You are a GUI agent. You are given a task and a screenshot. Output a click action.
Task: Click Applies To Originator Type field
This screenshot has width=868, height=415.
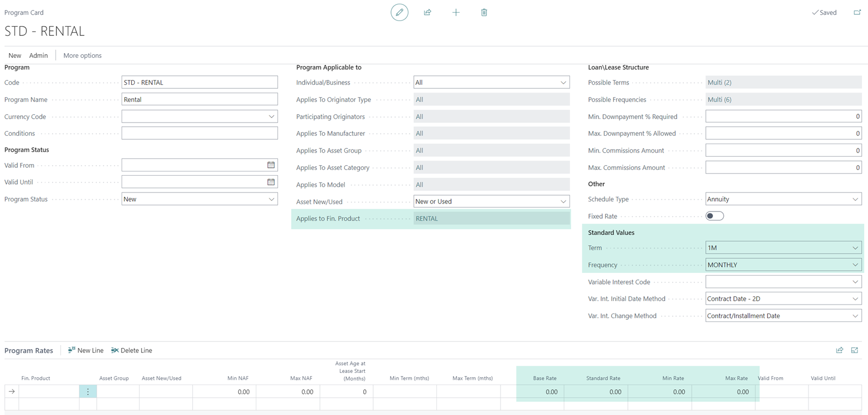click(492, 99)
